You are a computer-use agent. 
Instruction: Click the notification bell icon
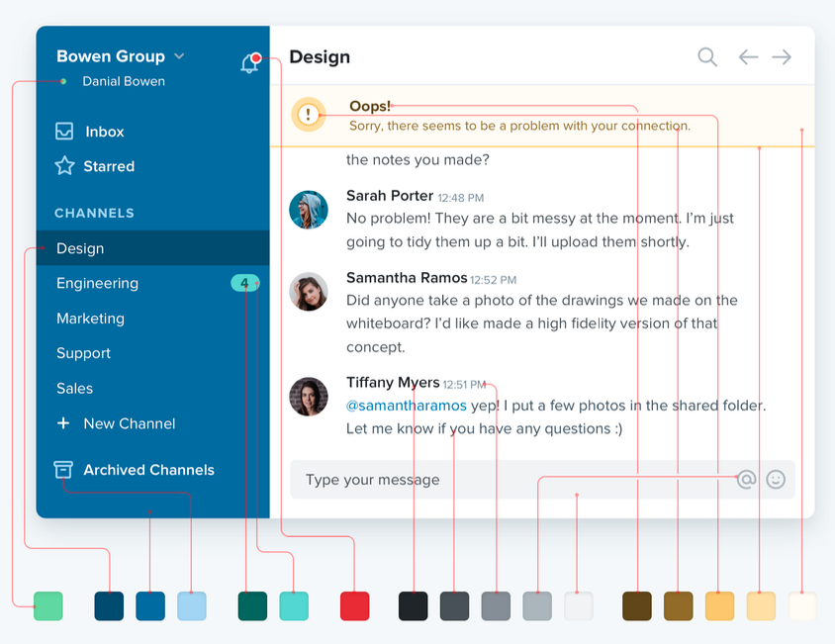249,64
